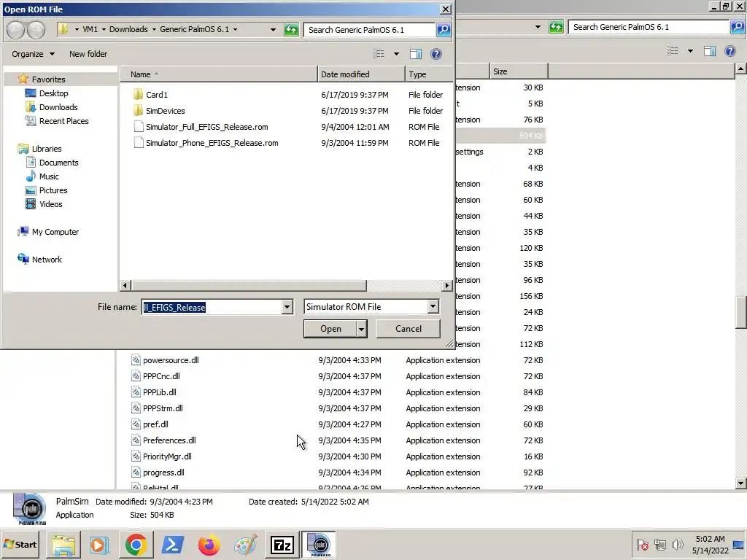Click New folder in the dialog toolbar
The height and width of the screenshot is (560, 747).
pyautogui.click(x=88, y=54)
